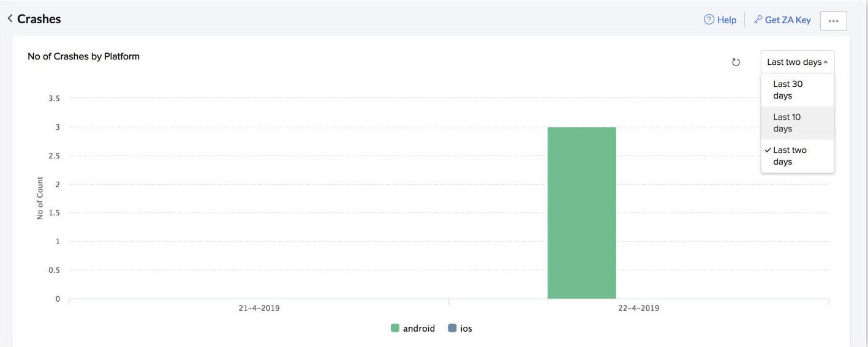The image size is (868, 347).
Task: Click the refresh chart icon
Action: [736, 62]
